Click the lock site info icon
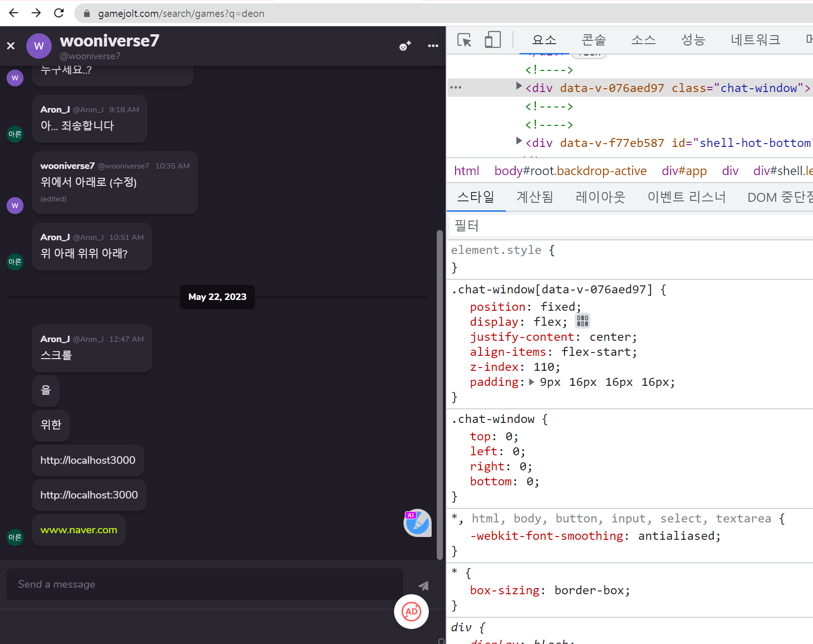Screen dimensions: 813x644 click(86, 14)
